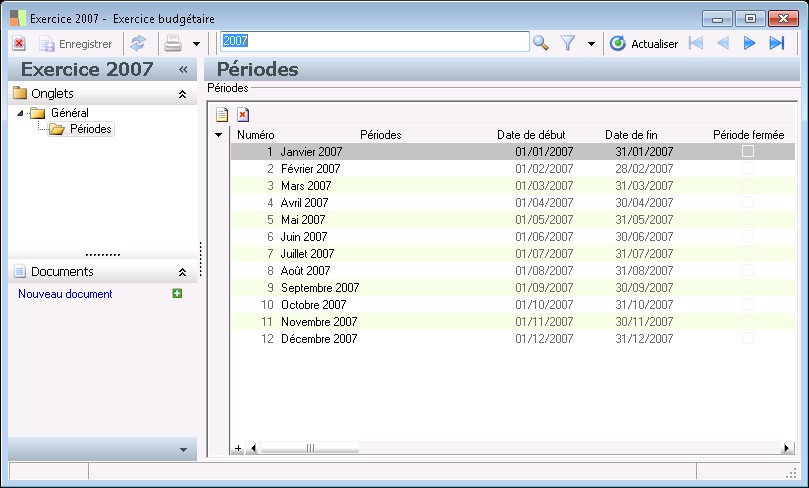Select the Novembre 2007 period name

coord(319,322)
